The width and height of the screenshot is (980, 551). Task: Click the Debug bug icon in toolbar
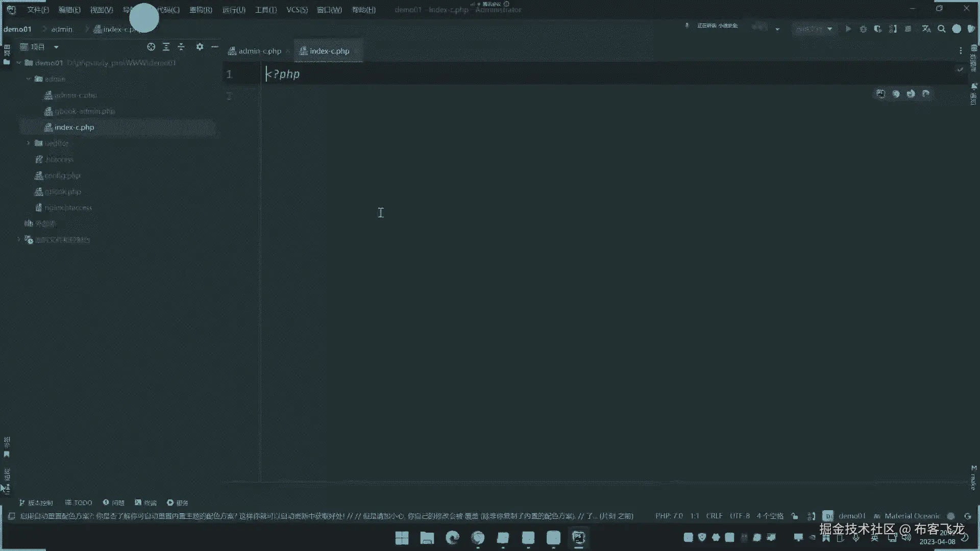click(863, 29)
